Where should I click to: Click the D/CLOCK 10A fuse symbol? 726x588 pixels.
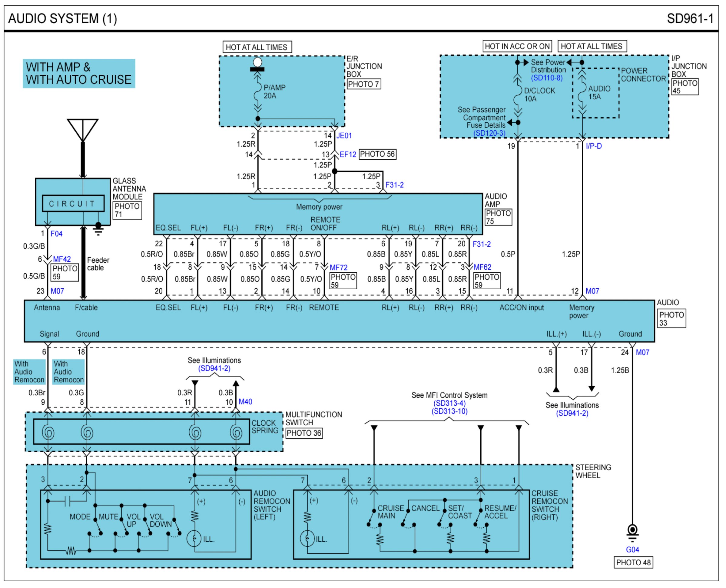pyautogui.click(x=517, y=95)
